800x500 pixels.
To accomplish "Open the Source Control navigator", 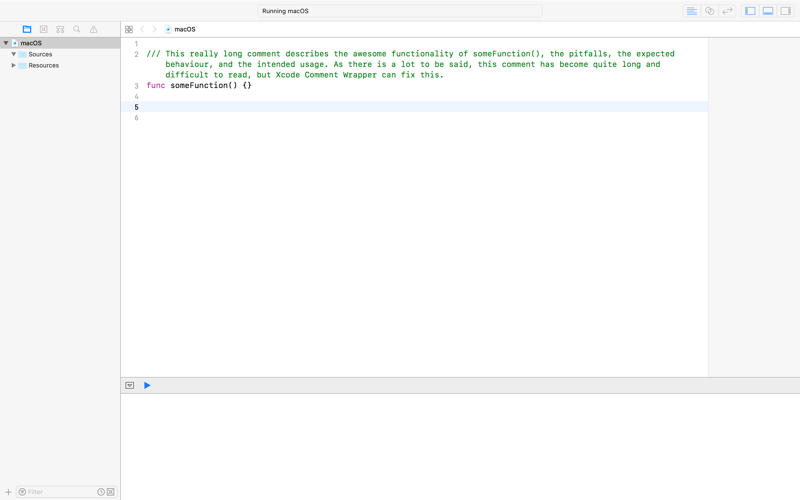I will tap(44, 29).
